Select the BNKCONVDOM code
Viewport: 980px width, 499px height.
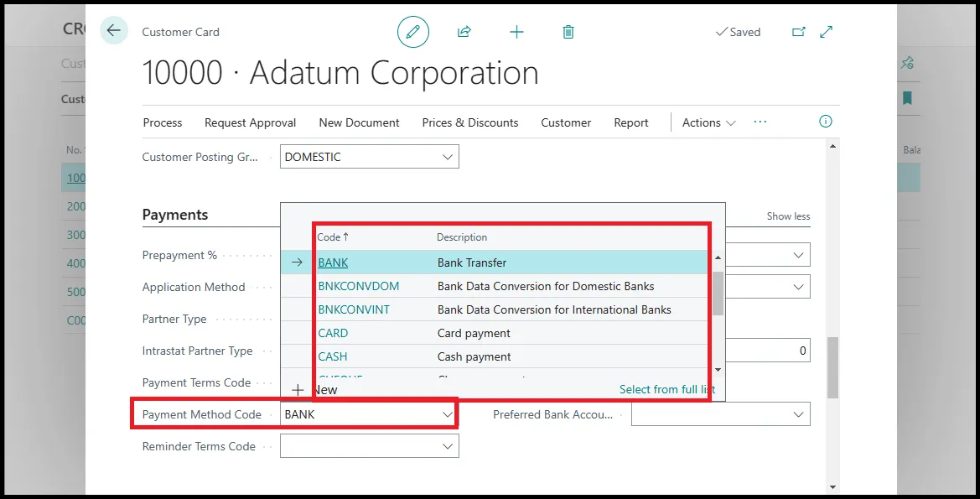[x=358, y=286]
